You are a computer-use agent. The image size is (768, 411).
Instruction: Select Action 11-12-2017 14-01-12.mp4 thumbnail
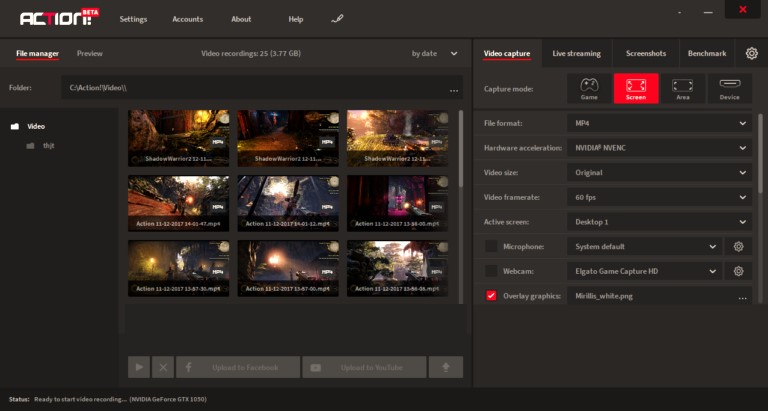[x=288, y=203]
